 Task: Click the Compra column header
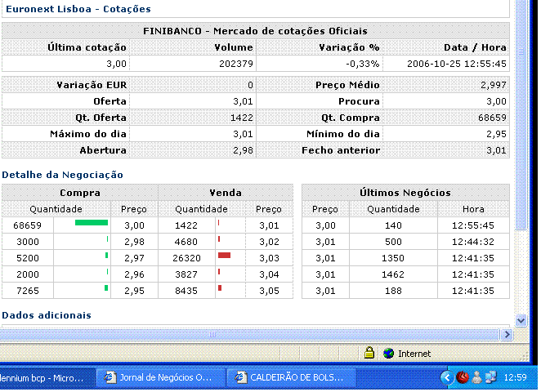tap(80, 193)
